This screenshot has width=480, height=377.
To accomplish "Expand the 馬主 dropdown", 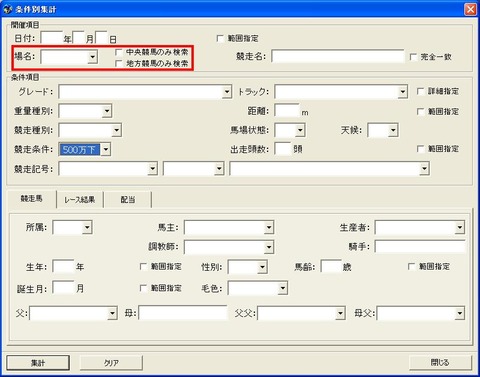I will (269, 228).
